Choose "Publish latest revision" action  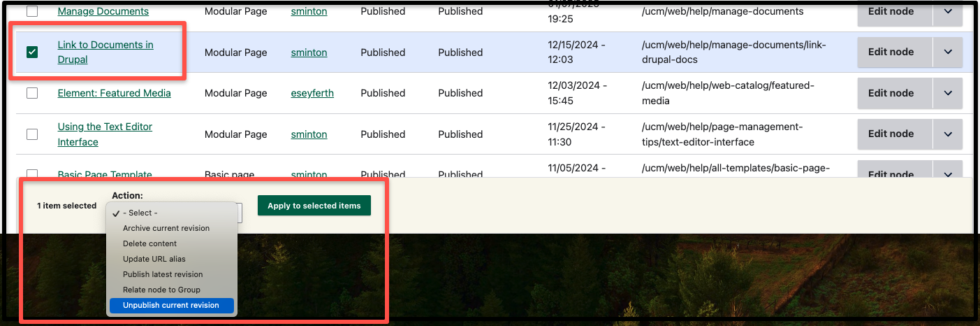click(x=163, y=274)
